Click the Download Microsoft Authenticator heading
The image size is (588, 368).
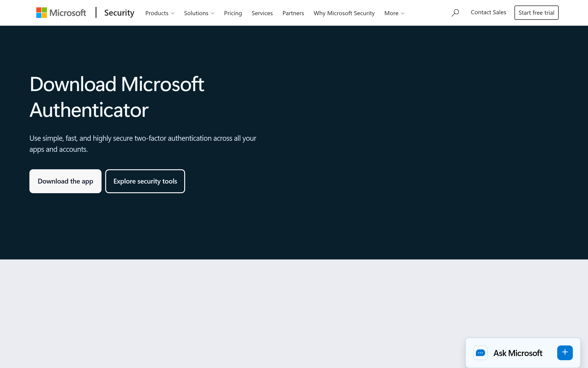pyautogui.click(x=117, y=97)
